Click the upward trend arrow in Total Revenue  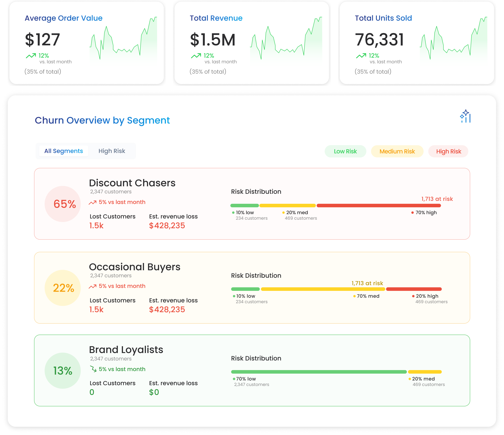[196, 56]
